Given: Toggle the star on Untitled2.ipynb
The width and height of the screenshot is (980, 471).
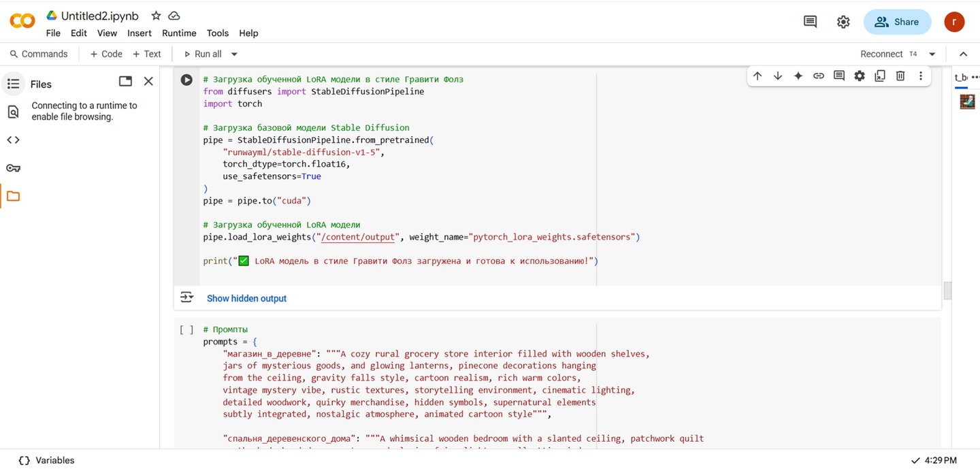Looking at the screenshot, I should pos(156,16).
